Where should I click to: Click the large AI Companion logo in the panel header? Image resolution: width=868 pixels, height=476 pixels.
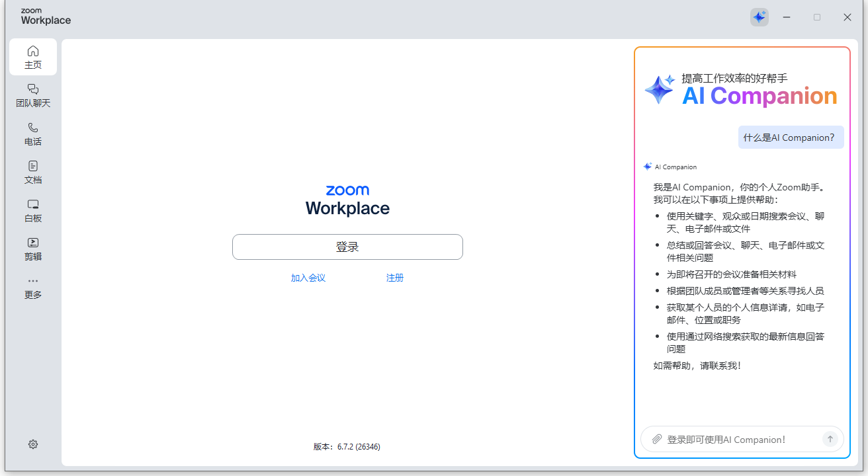pyautogui.click(x=658, y=89)
